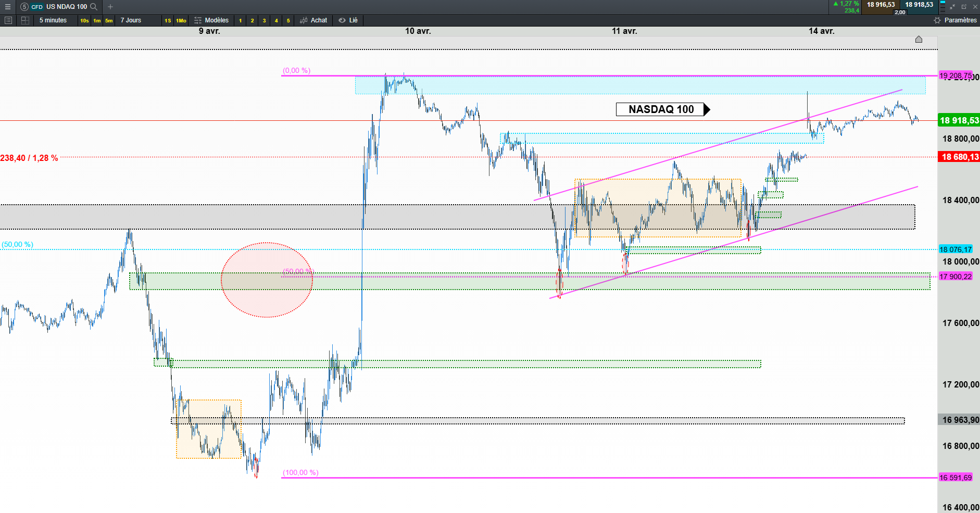
Task: Click the 18 800,00 price scale value
Action: point(961,139)
